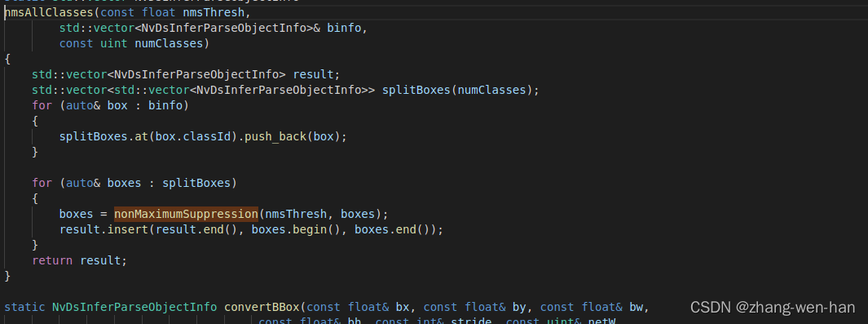
Task: Click the NvDsInferParseObjectInfo return type of convertBBox
Action: (134, 307)
